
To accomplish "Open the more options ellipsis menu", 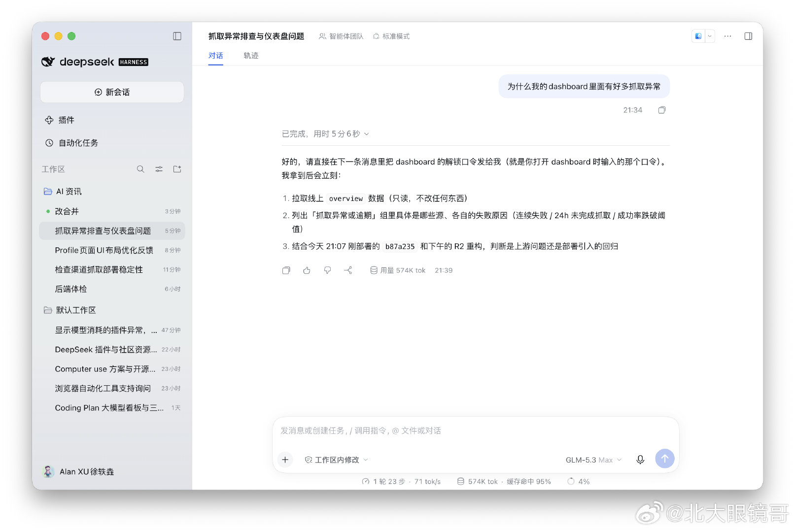I will pyautogui.click(x=727, y=36).
